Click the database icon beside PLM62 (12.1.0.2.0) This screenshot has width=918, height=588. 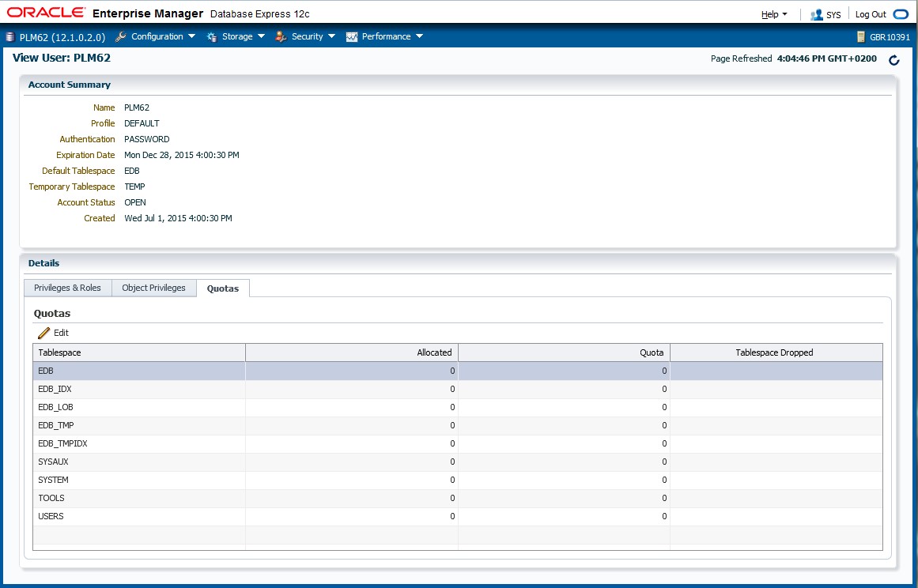[x=10, y=37]
